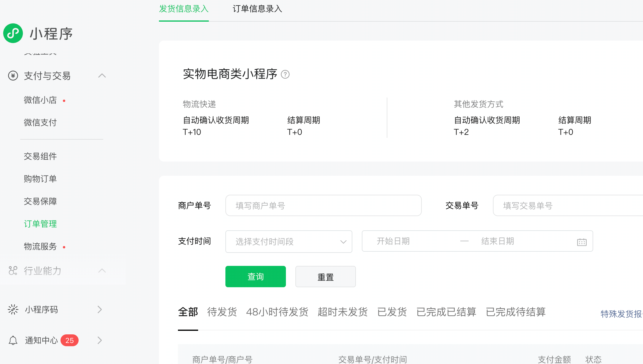
Task: Focus the 填写商户单号 input field
Action: tap(323, 205)
